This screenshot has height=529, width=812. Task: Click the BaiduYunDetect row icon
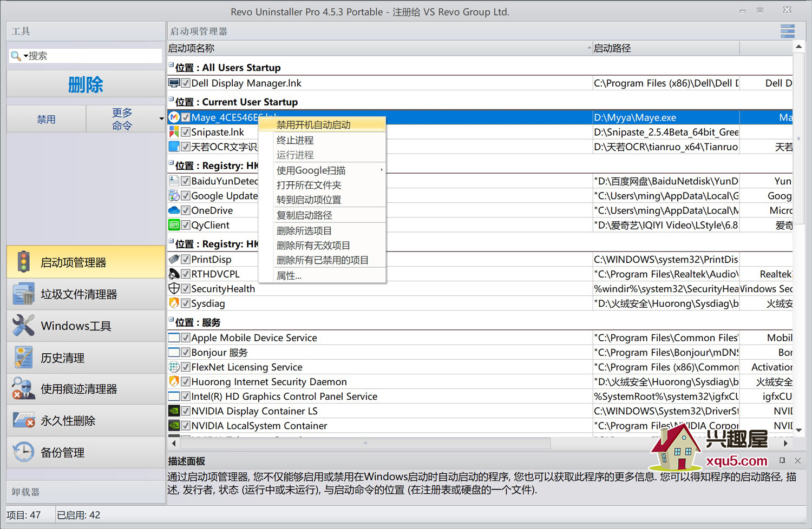point(174,181)
